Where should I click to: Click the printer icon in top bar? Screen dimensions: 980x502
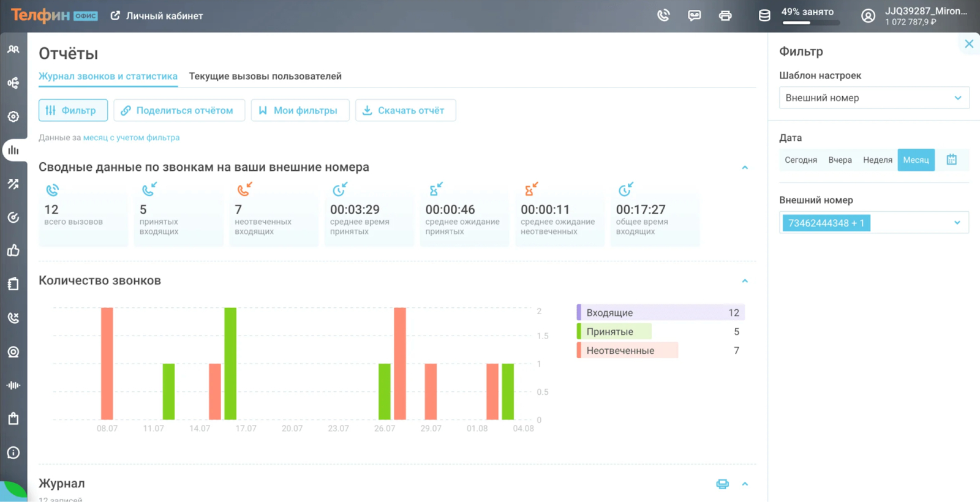coord(725,15)
